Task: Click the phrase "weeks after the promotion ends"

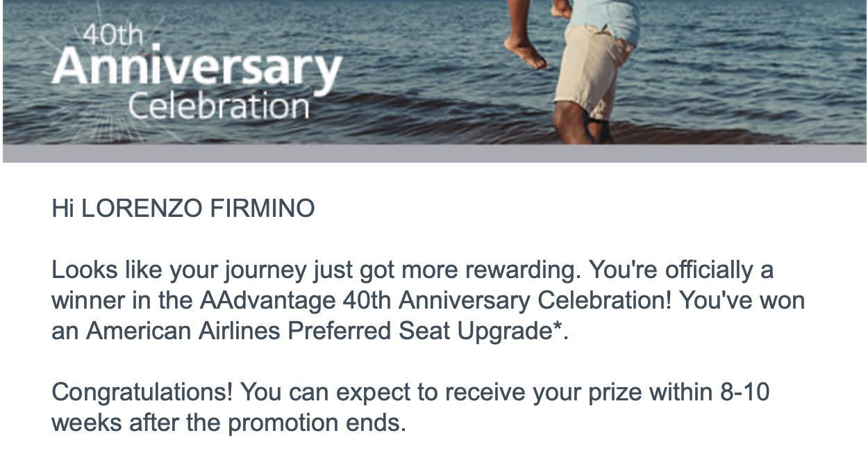Action: (229, 423)
